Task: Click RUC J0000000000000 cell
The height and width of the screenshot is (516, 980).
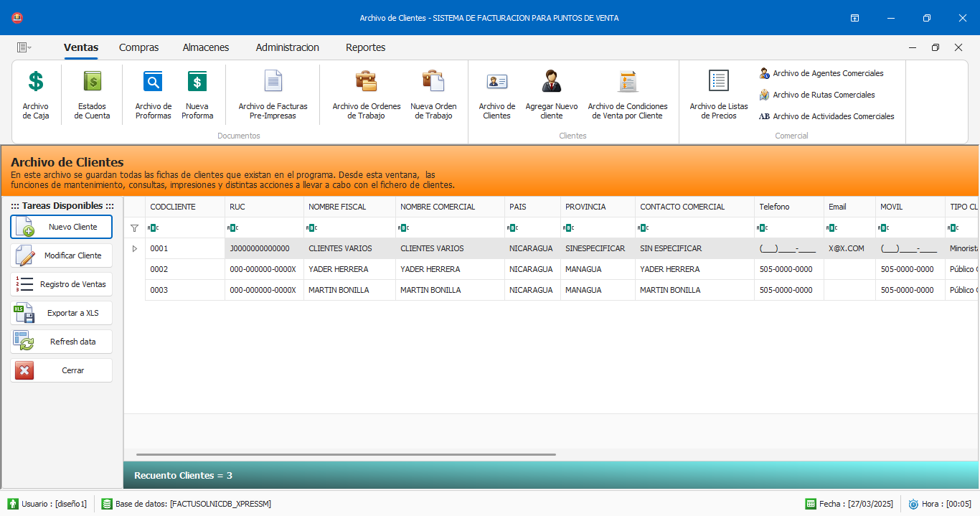Action: point(264,248)
